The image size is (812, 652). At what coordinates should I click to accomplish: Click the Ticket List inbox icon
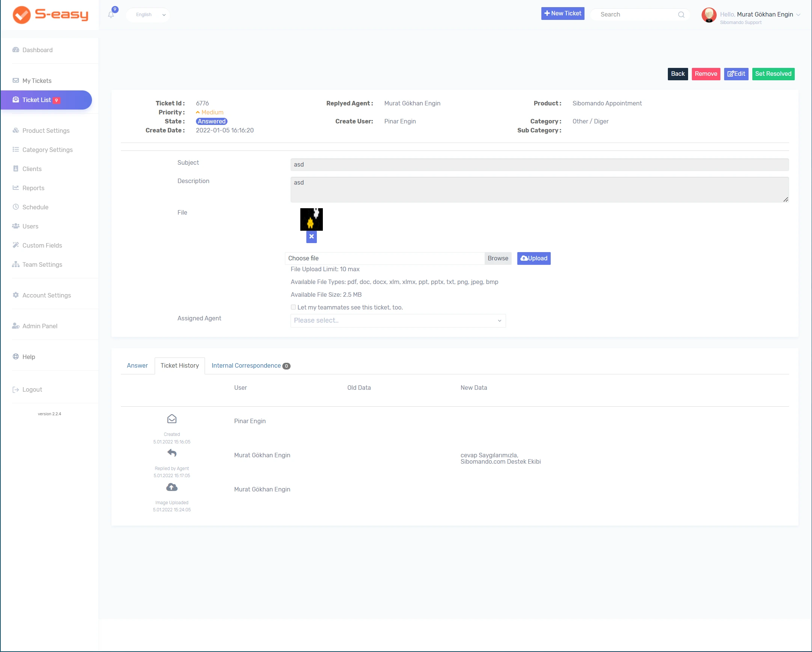[x=16, y=99]
